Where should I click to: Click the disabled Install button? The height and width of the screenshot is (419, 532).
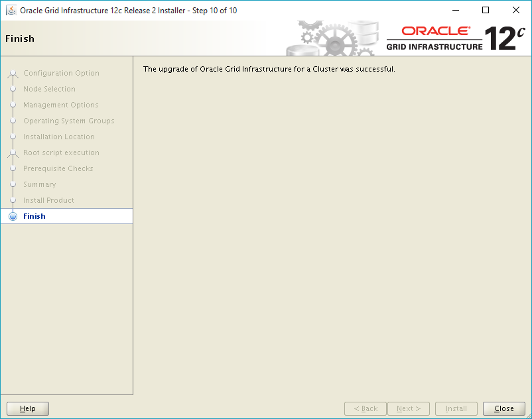point(456,408)
